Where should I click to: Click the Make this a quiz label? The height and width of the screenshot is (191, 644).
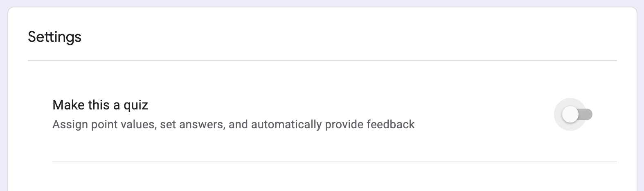coord(100,105)
